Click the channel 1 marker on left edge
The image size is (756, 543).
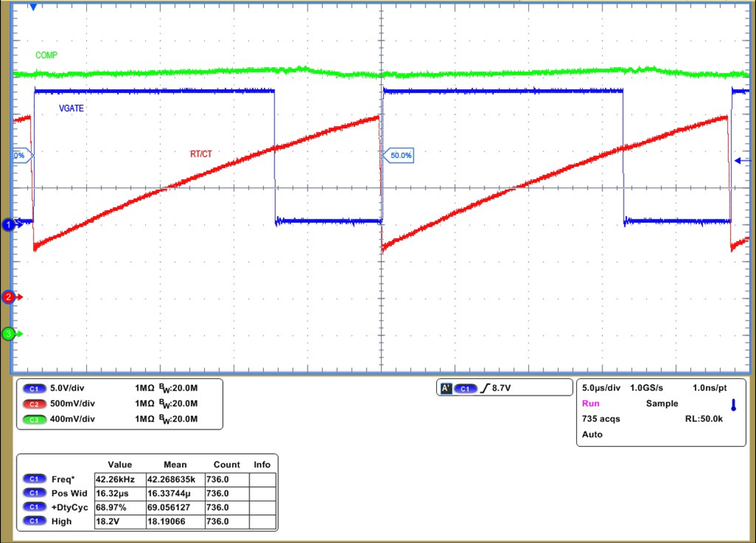pyautogui.click(x=8, y=224)
